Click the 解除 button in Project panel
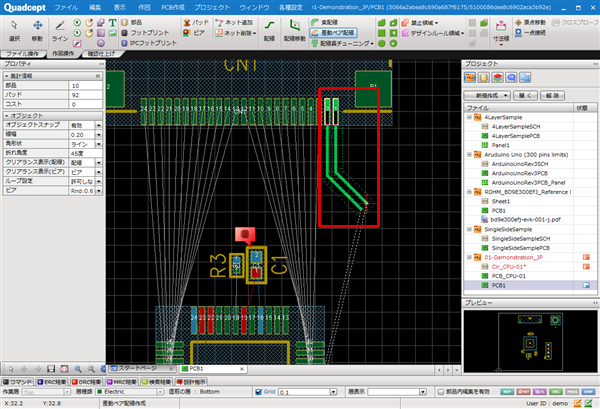The image size is (600, 409). pos(553,94)
